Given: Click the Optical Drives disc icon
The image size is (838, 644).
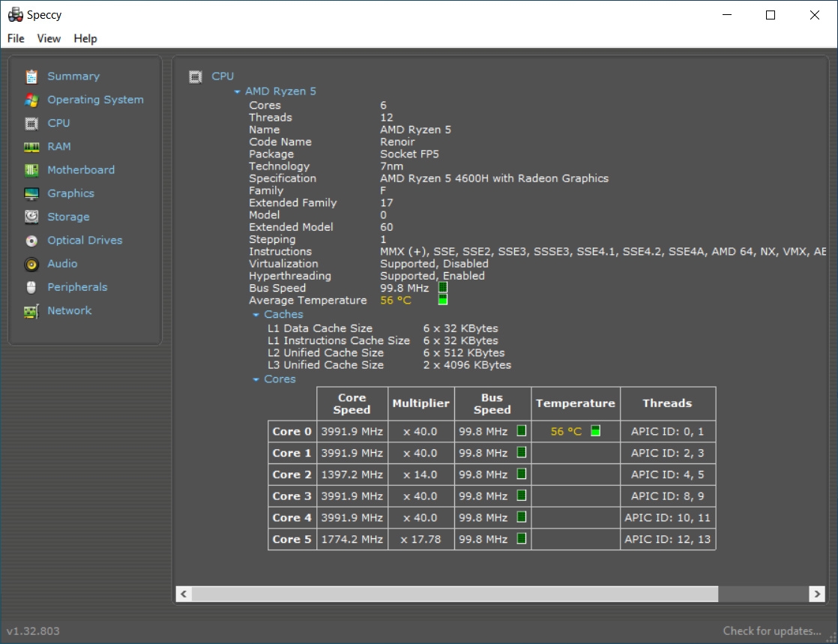Looking at the screenshot, I should point(31,241).
